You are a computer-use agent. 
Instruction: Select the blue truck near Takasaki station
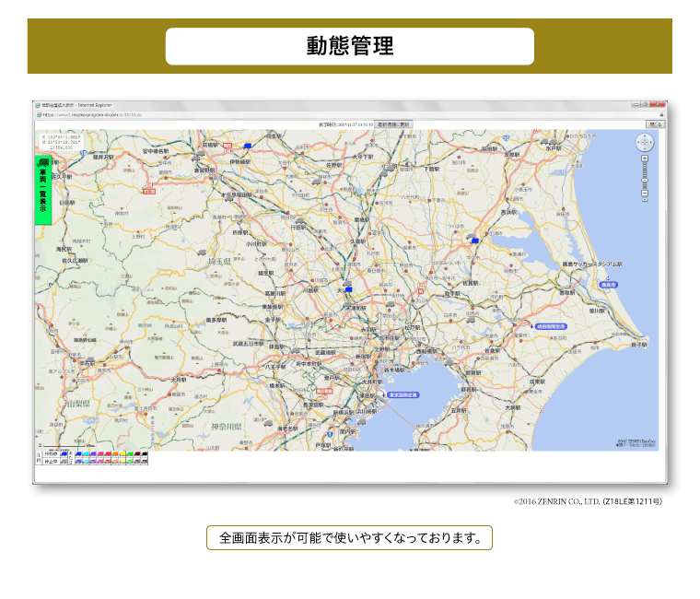pos(247,145)
